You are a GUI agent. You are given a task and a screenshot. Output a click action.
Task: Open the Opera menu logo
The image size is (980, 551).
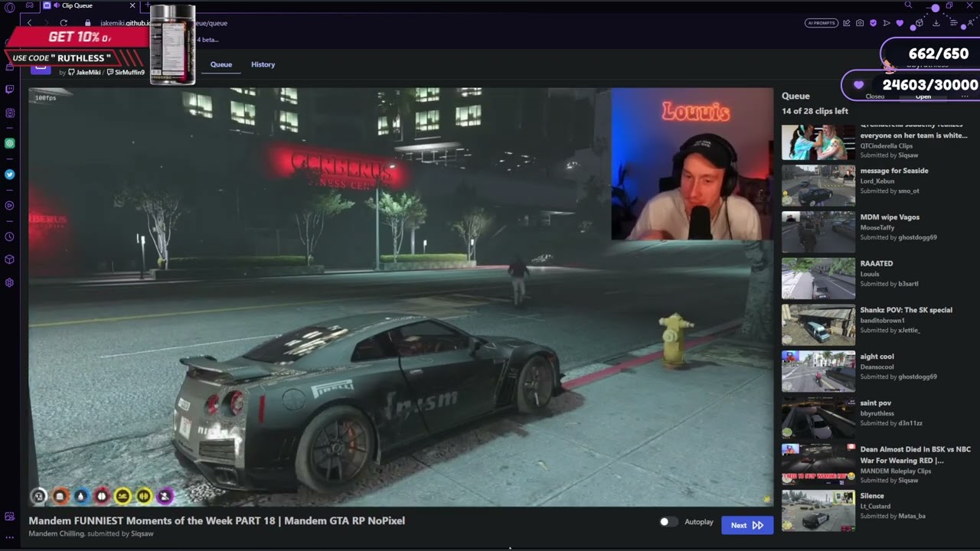9,8
